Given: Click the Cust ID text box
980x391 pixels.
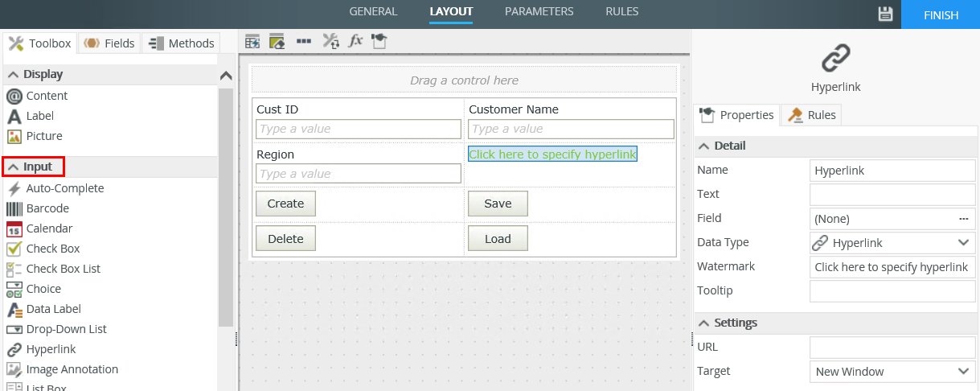Looking at the screenshot, I should coord(359,129).
